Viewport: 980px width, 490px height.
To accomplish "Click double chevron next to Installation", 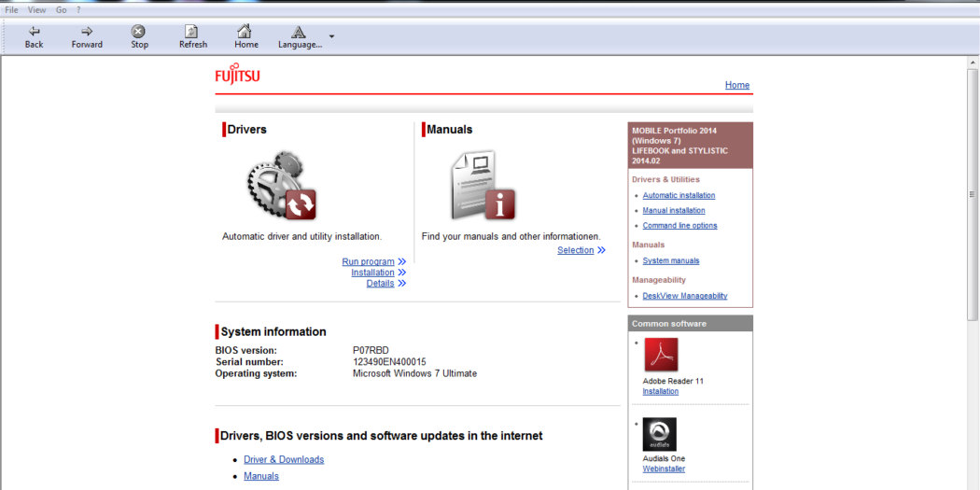I will point(402,273).
